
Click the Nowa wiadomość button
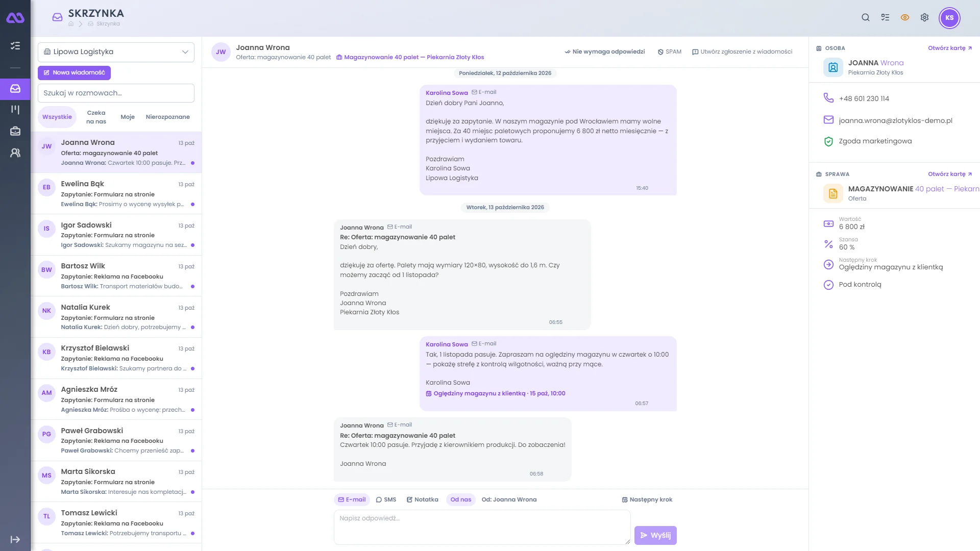pyautogui.click(x=74, y=72)
